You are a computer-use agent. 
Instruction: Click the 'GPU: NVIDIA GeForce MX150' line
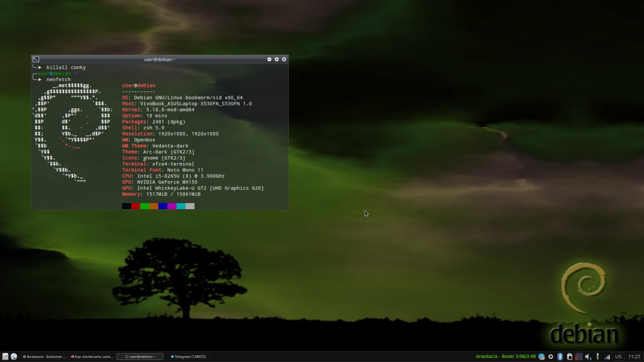tap(160, 182)
